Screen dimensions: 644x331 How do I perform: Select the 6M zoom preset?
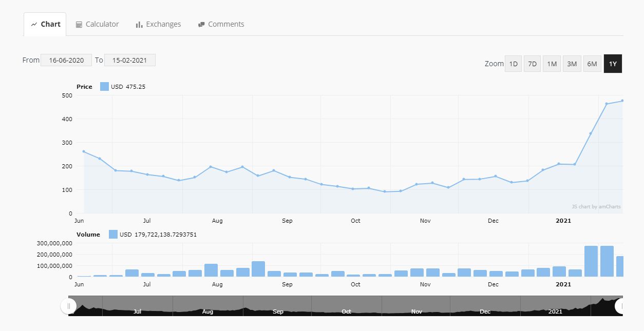(592, 63)
